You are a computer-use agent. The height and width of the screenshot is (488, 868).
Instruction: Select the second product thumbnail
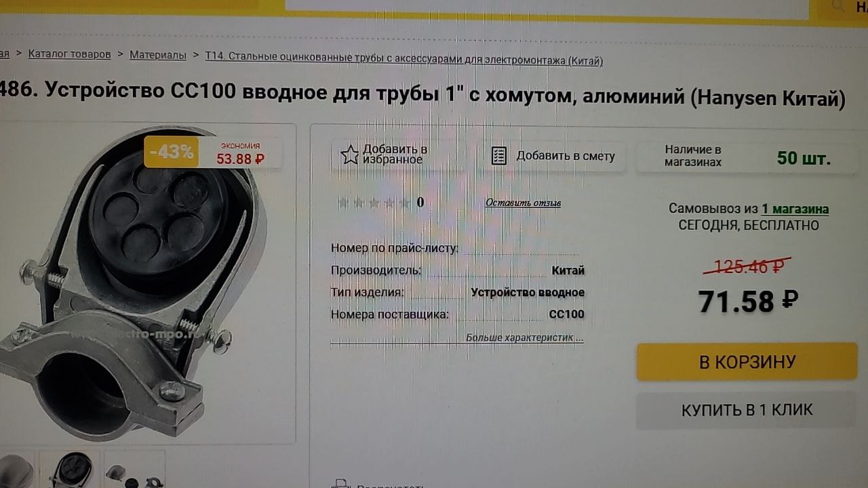click(x=70, y=469)
